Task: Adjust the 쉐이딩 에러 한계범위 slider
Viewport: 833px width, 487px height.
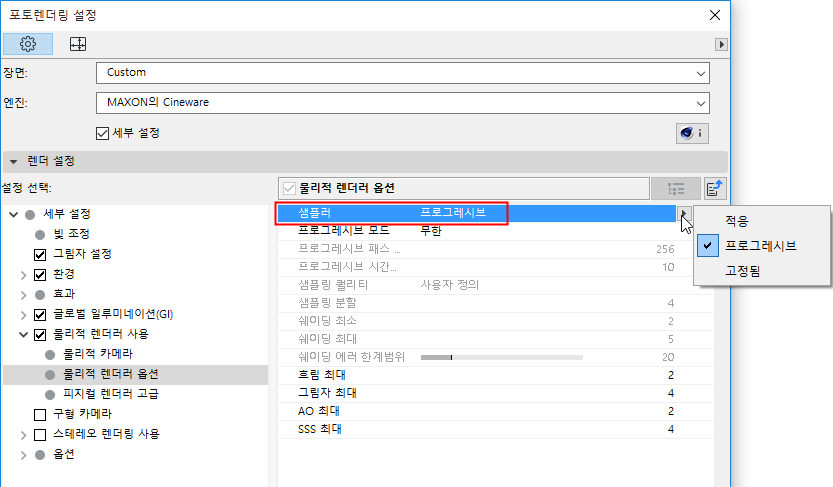Action: click(x=502, y=357)
